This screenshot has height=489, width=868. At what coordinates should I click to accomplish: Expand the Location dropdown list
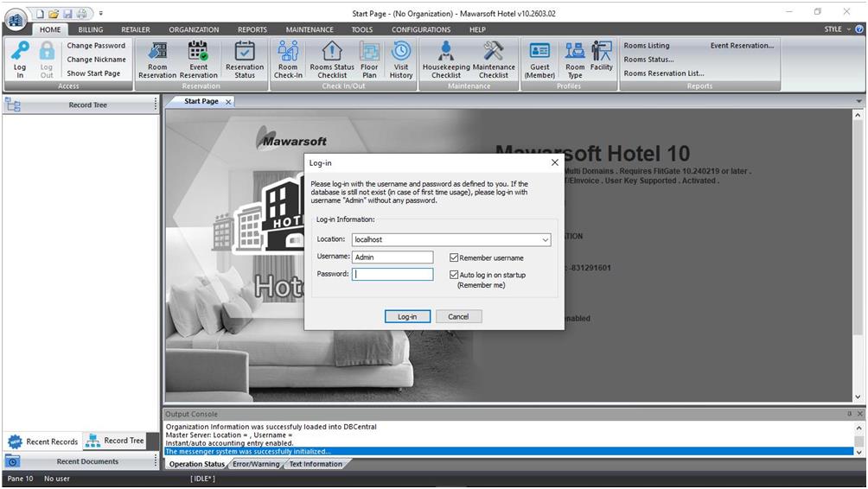546,240
